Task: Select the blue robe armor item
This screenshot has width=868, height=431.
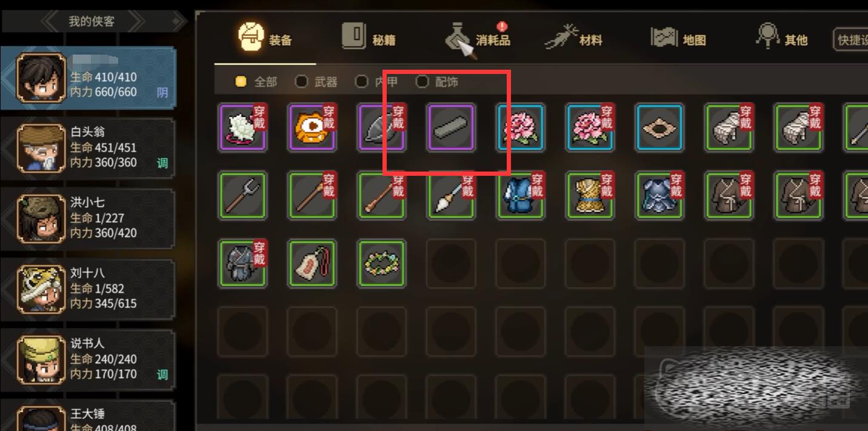Action: coord(521,195)
